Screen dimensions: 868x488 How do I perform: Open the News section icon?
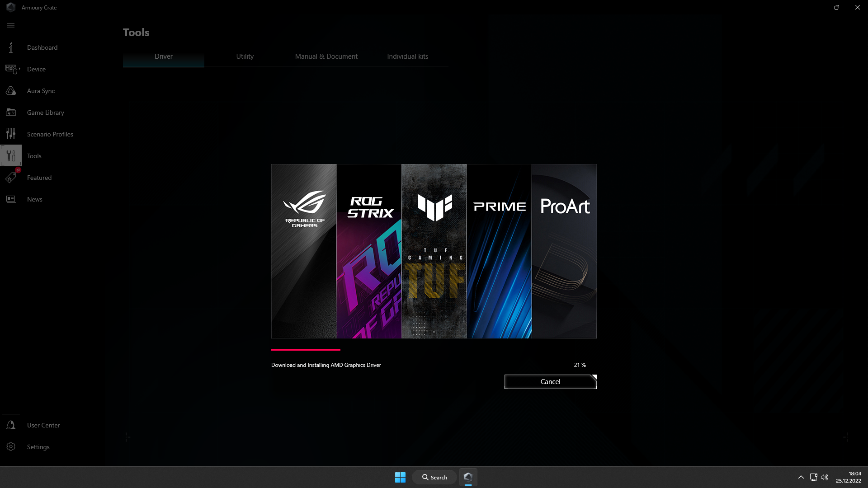(x=11, y=199)
